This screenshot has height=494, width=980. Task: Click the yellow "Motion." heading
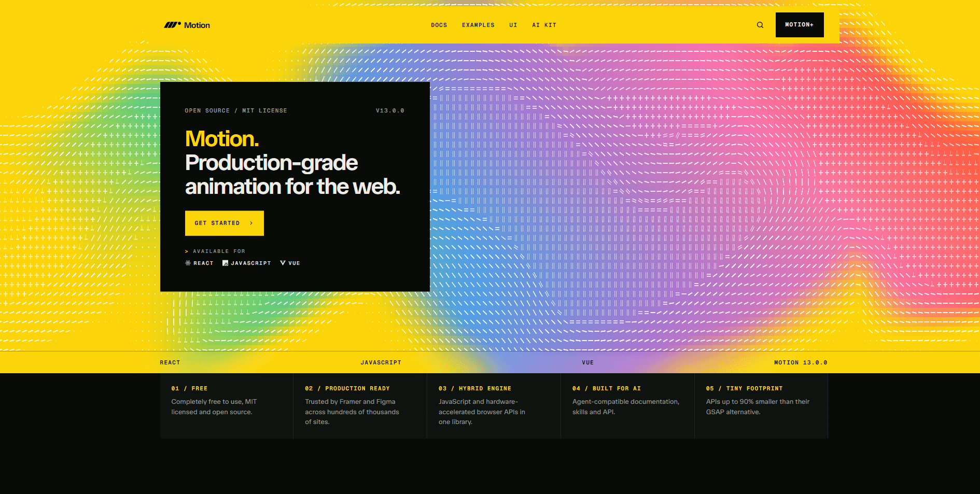point(222,138)
